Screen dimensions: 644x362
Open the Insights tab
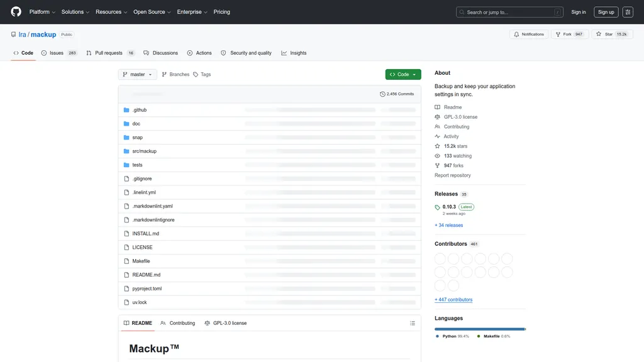(294, 53)
